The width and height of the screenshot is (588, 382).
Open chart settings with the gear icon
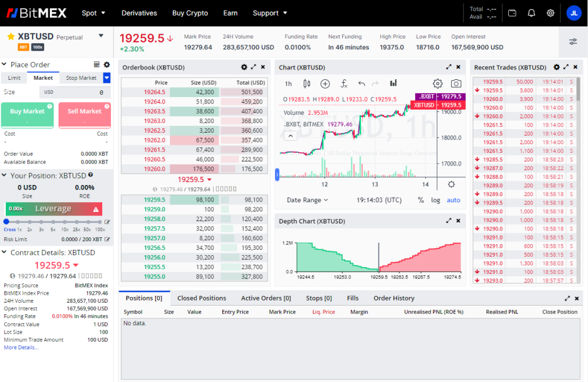pos(438,83)
